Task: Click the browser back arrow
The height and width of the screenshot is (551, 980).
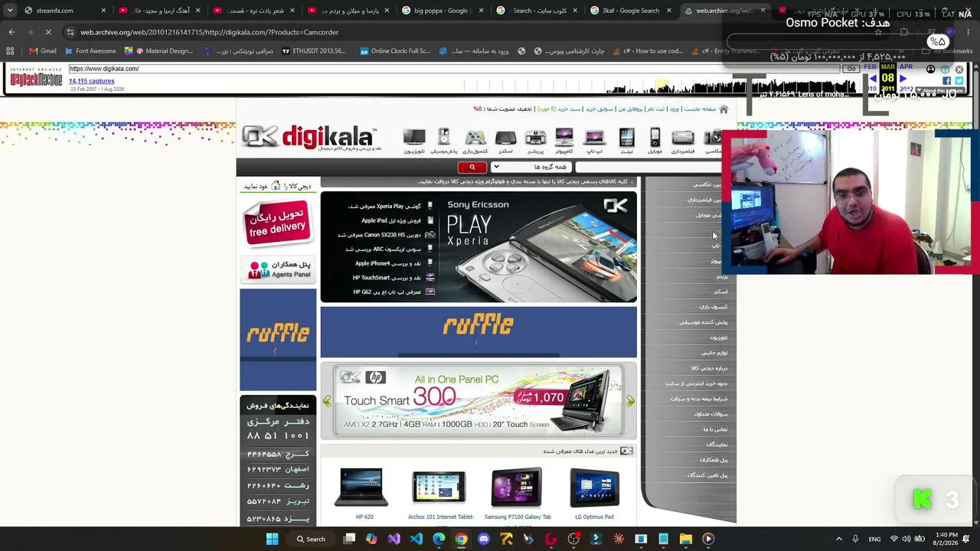Action: click(x=11, y=32)
